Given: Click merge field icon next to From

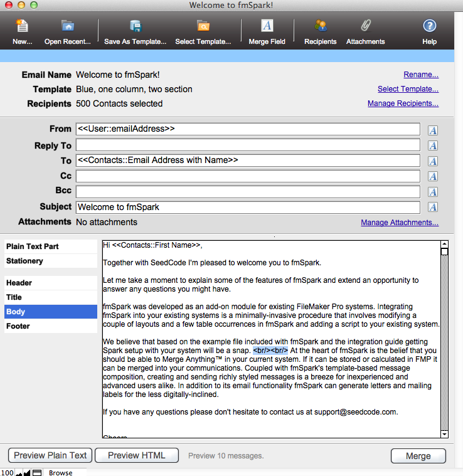Looking at the screenshot, I should tap(432, 130).
